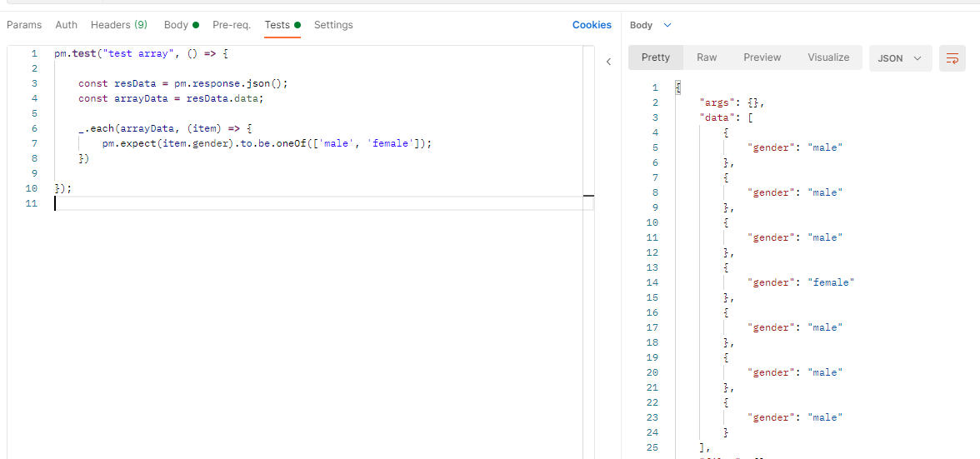Select the Pretty view button
The image size is (980, 459).
point(656,57)
